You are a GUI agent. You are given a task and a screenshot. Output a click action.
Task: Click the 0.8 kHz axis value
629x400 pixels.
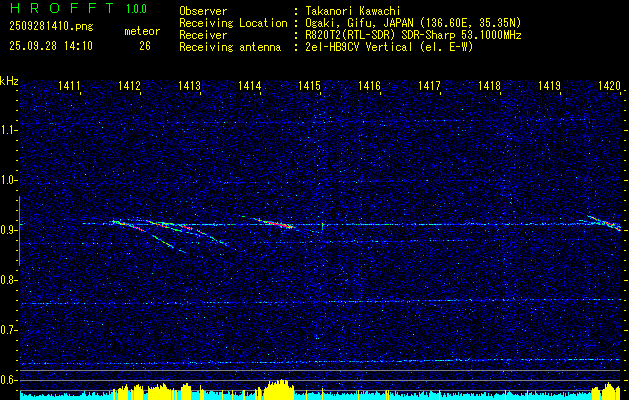(x=8, y=280)
